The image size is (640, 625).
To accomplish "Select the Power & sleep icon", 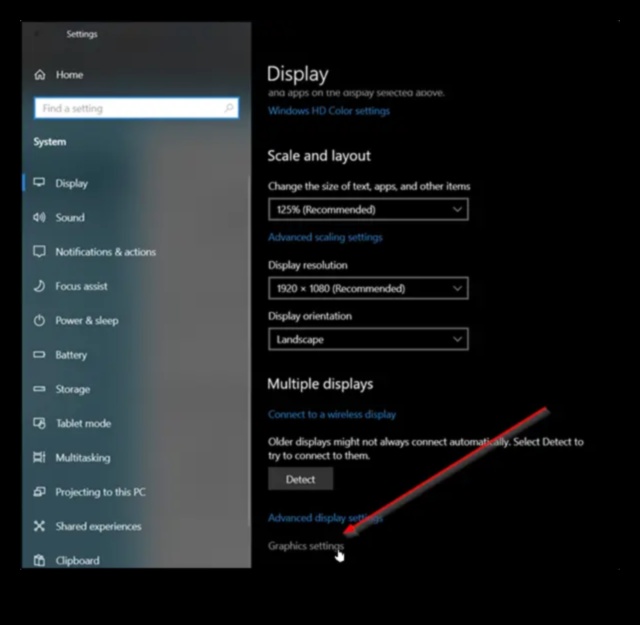I will click(x=40, y=321).
